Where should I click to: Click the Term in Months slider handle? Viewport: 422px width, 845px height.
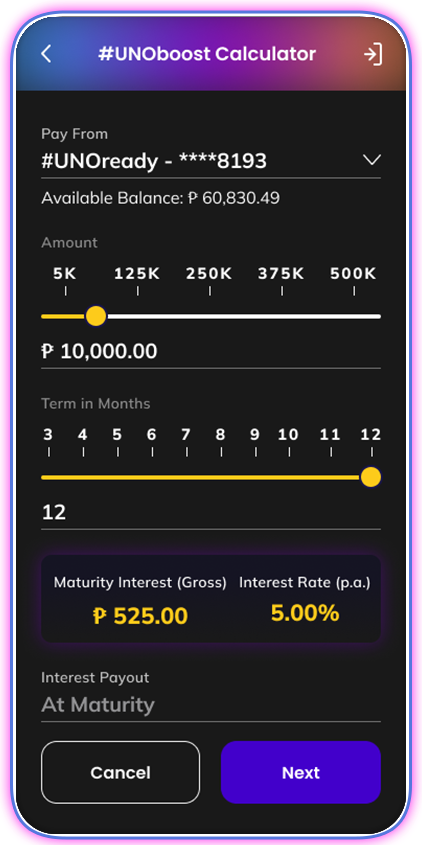pos(371,477)
